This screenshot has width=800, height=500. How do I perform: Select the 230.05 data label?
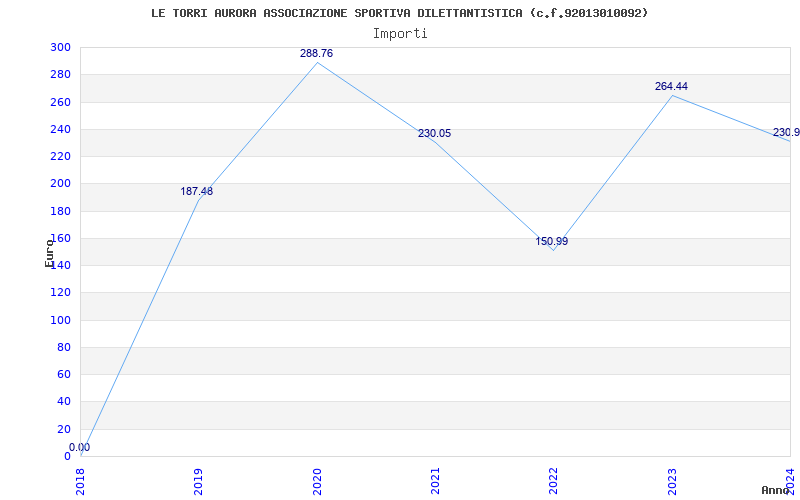[434, 134]
